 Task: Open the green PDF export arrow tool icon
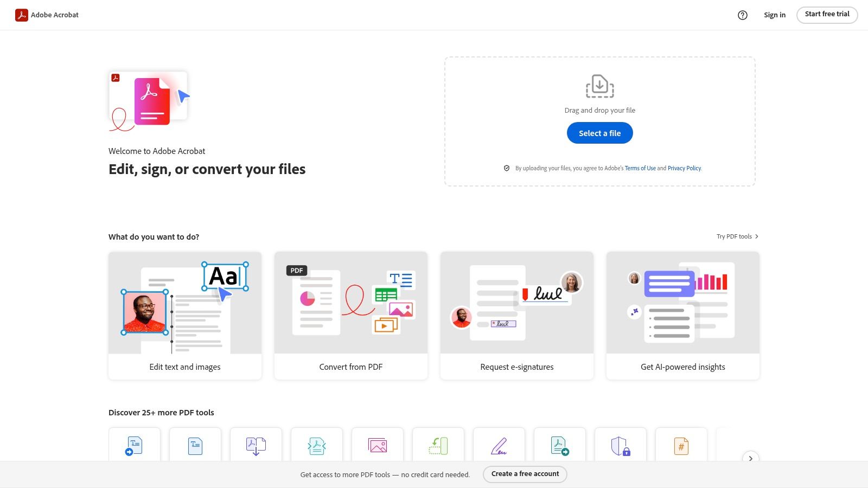click(560, 446)
